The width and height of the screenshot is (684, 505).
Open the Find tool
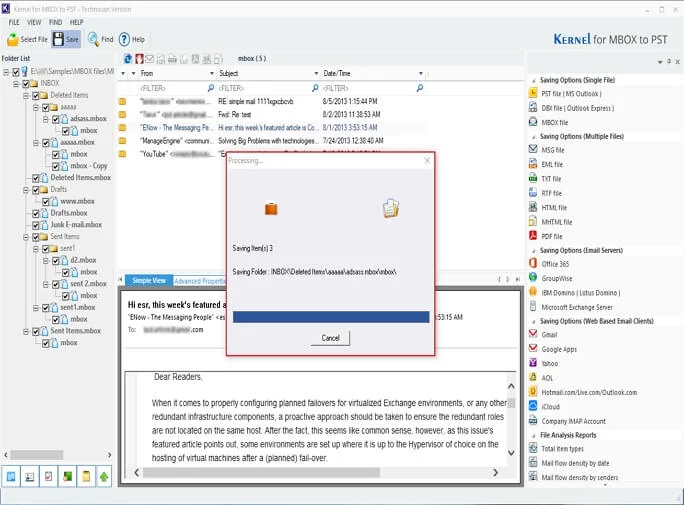100,39
